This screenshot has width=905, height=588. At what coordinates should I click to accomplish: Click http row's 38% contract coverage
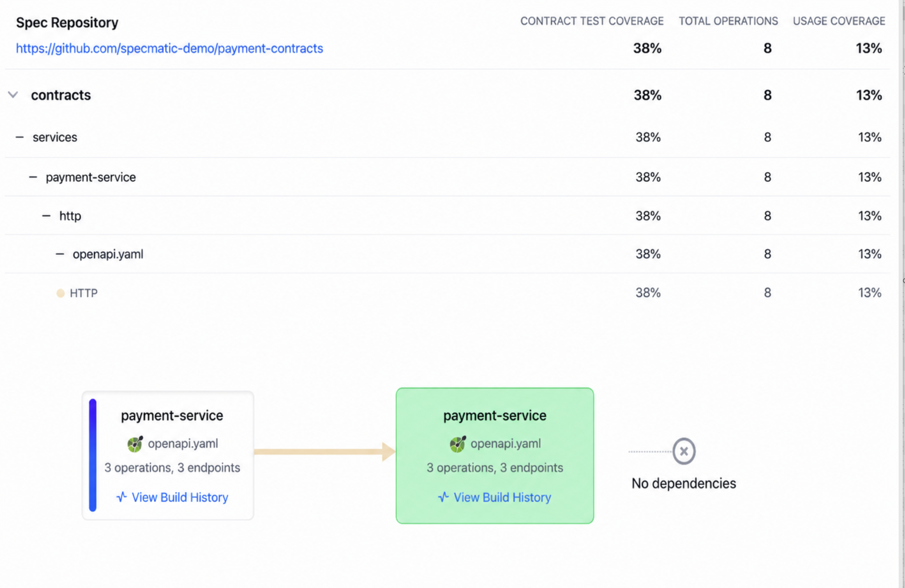[648, 216]
